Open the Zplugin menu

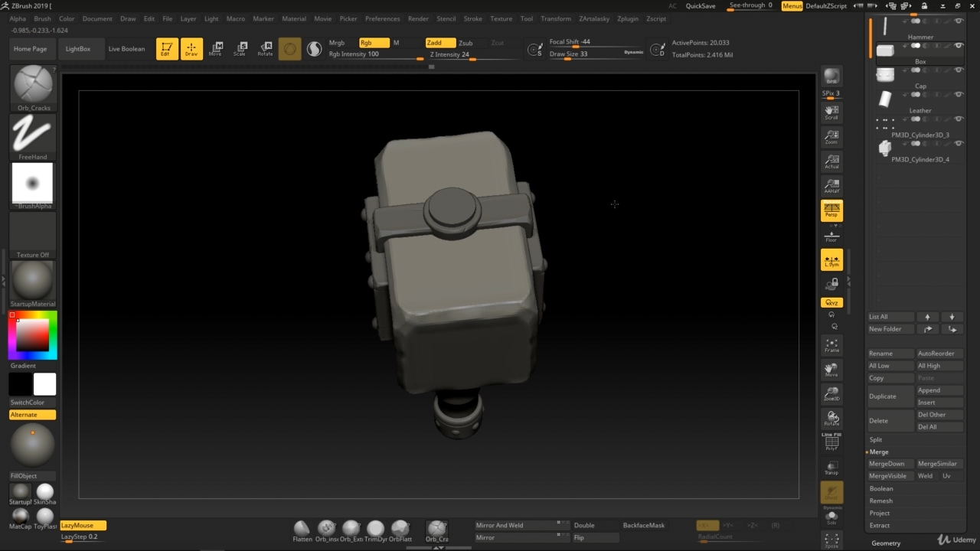(627, 18)
